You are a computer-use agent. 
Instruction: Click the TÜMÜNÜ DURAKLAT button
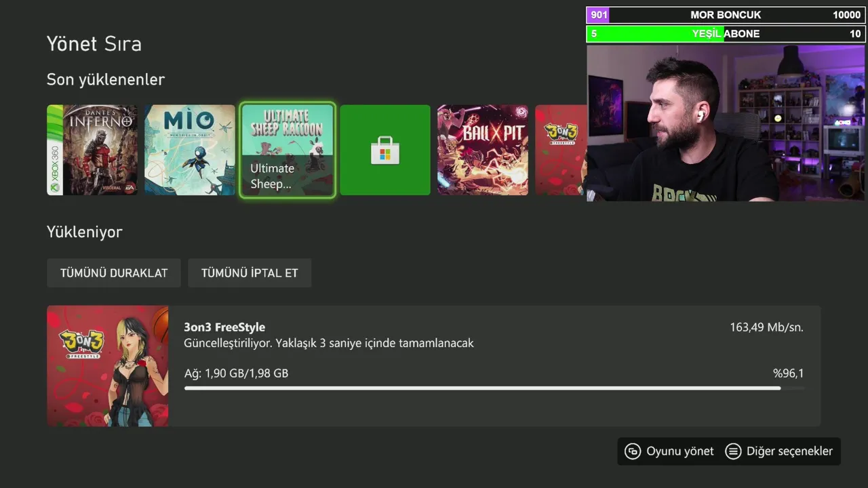pos(114,273)
